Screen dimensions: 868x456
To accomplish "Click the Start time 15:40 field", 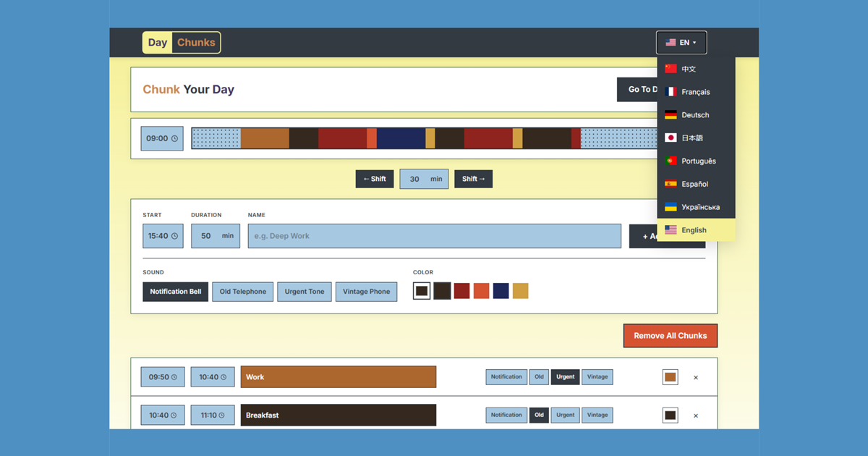I will point(163,236).
